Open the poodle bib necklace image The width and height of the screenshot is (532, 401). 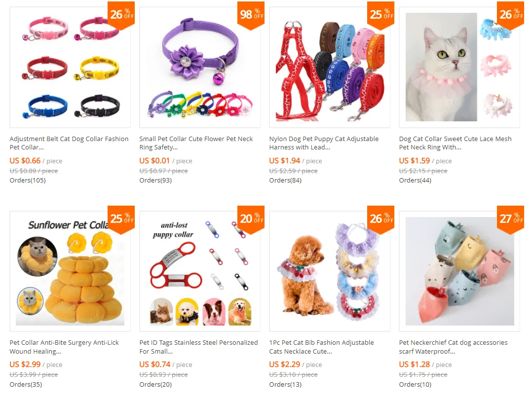click(x=330, y=271)
